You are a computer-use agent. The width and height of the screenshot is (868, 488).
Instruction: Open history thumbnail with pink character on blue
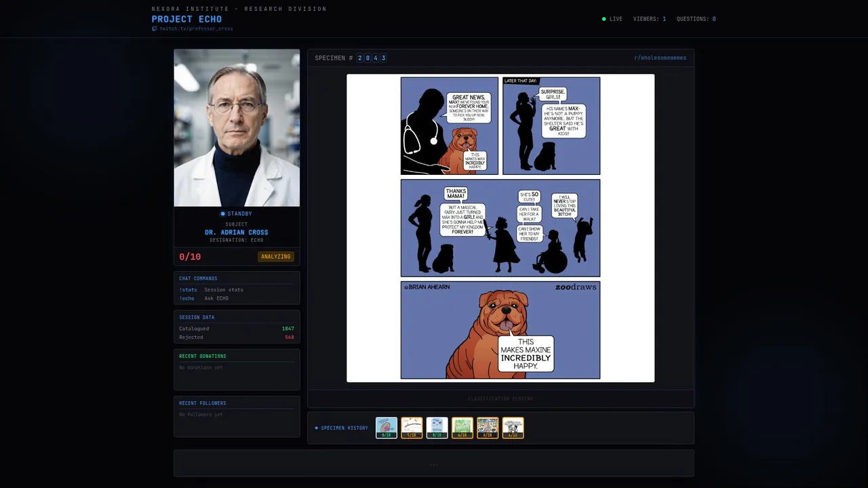[x=387, y=428]
